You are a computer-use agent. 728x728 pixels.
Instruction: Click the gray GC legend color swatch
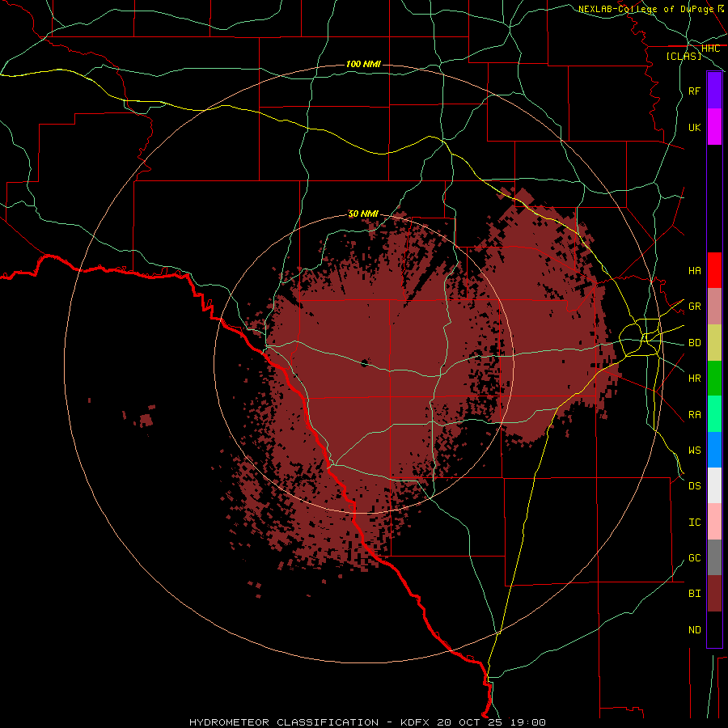[x=714, y=557]
